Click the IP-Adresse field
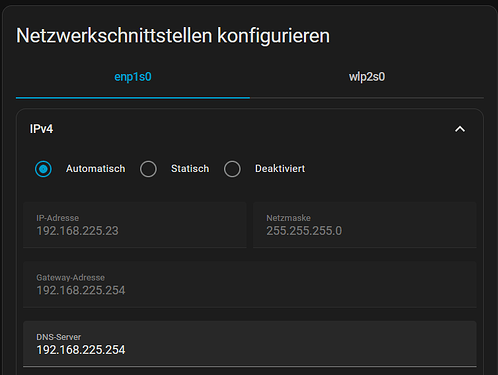This screenshot has height=375, width=498. (x=135, y=225)
